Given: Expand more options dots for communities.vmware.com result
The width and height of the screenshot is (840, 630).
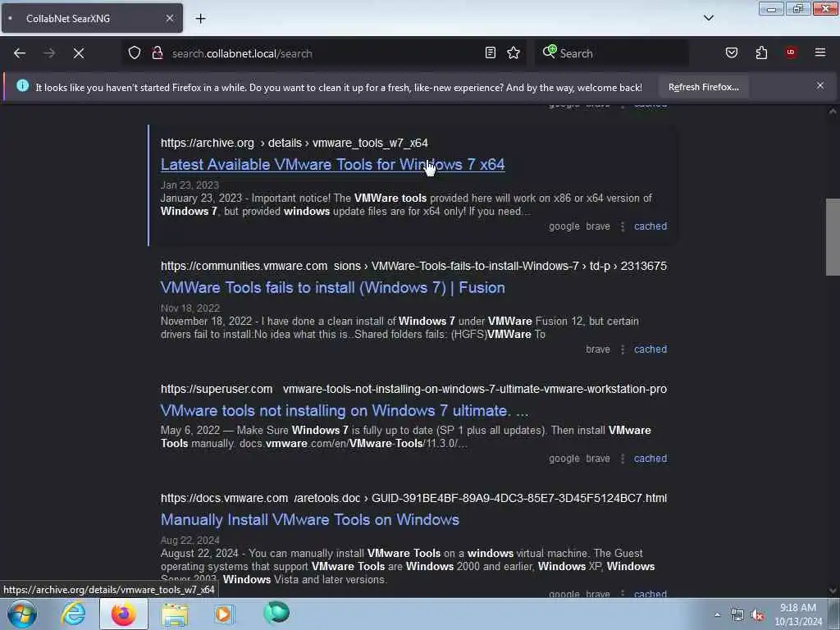Looking at the screenshot, I should [x=622, y=349].
